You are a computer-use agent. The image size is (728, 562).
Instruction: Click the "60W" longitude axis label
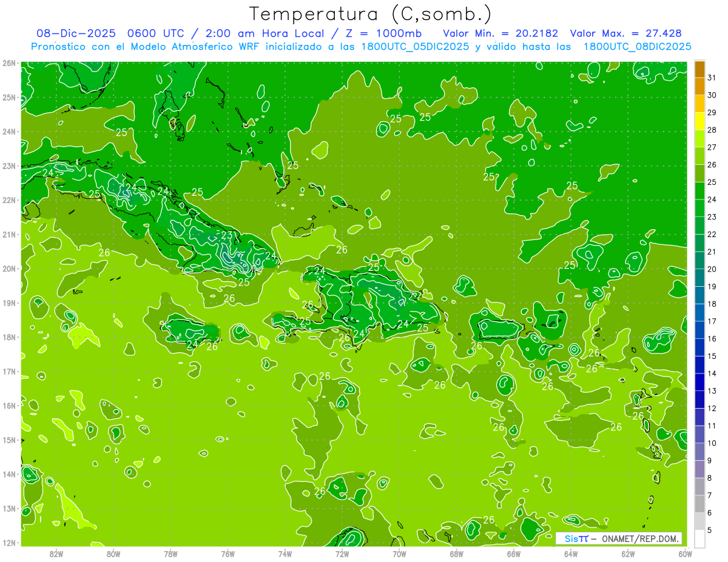pyautogui.click(x=685, y=553)
